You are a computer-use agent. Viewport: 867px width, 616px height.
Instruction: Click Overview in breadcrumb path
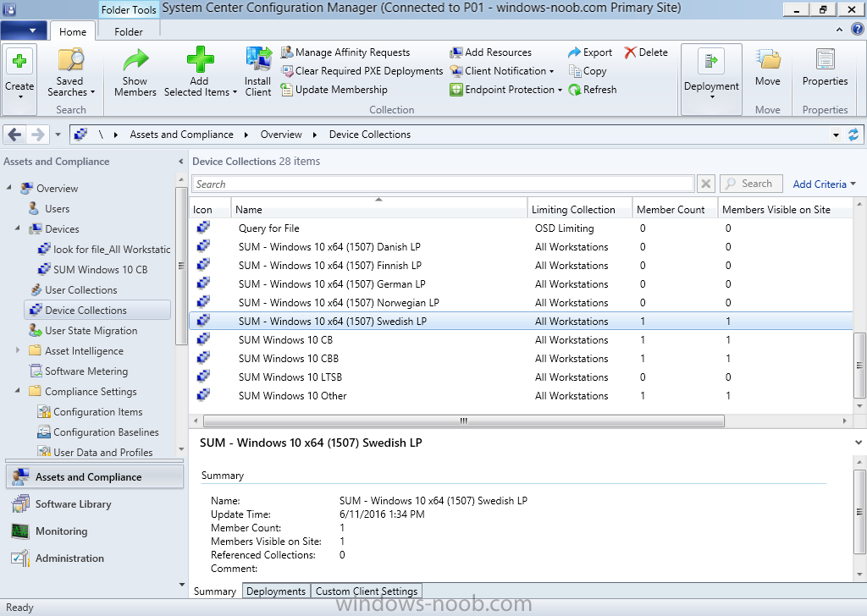(281, 135)
